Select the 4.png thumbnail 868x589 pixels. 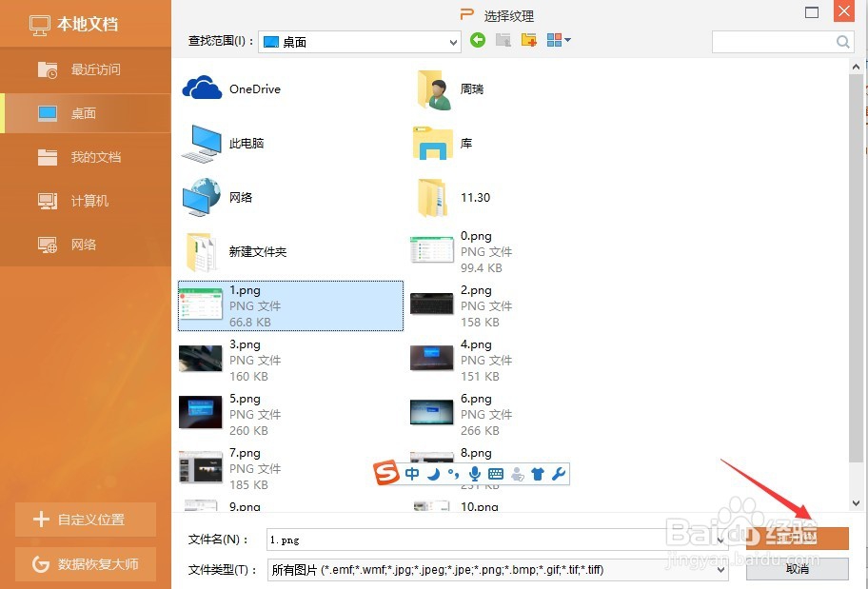tap(432, 358)
